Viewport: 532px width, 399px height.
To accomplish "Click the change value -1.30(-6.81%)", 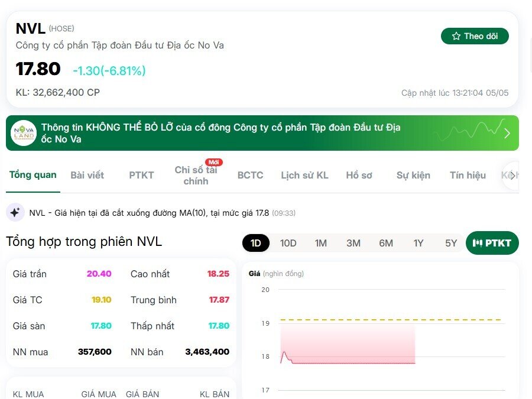I will tap(109, 70).
